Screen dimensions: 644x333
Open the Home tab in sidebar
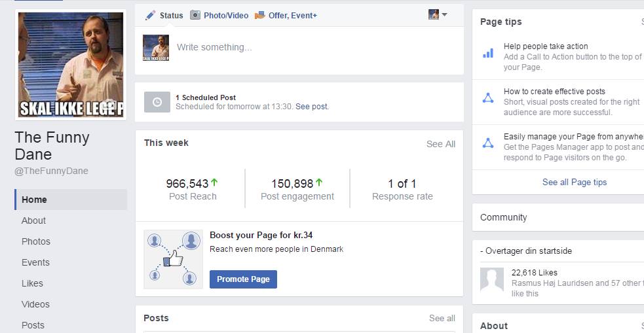[34, 200]
